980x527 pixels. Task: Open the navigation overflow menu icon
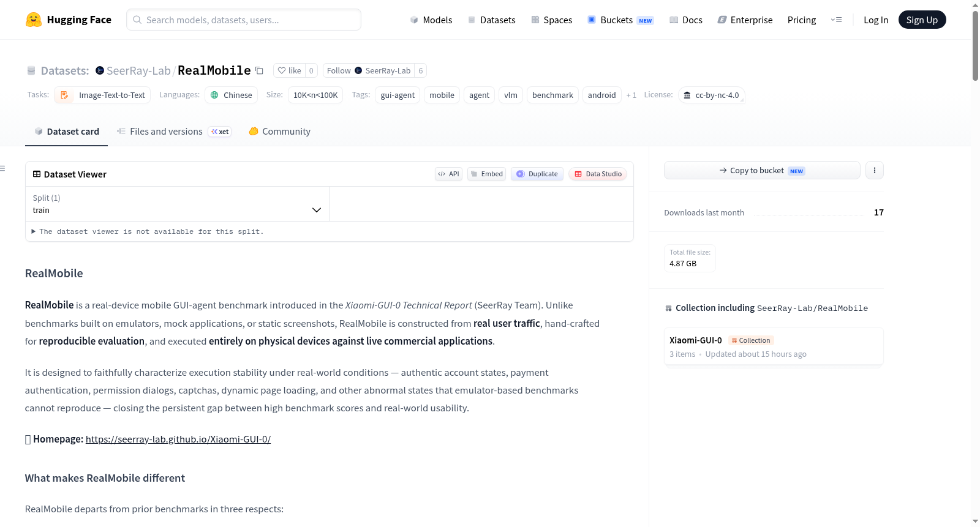click(x=836, y=20)
